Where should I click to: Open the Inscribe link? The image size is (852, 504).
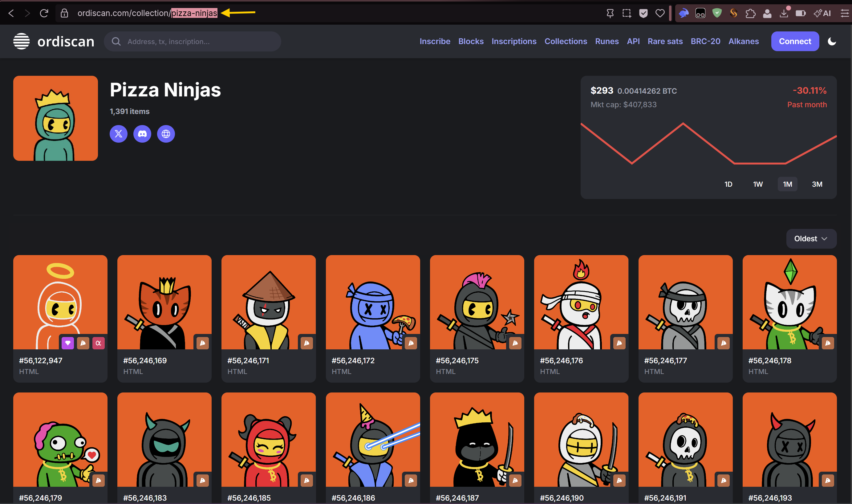(x=435, y=41)
